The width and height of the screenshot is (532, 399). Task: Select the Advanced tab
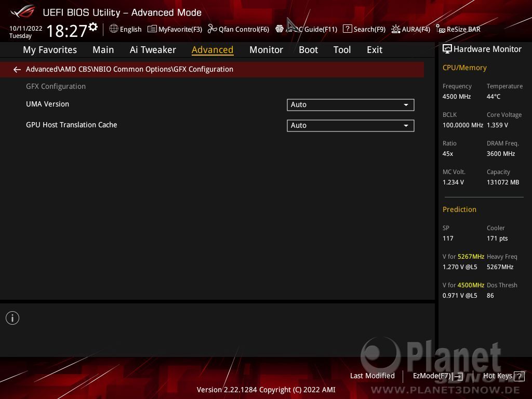point(212,50)
